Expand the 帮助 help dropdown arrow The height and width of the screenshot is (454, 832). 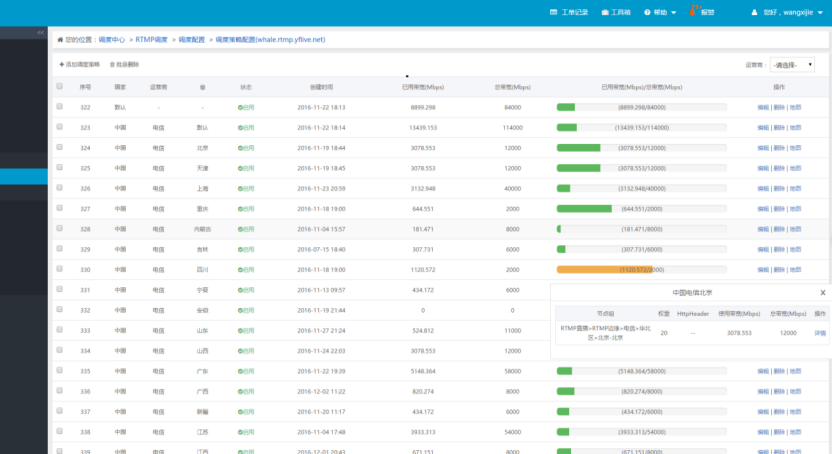pyautogui.click(x=674, y=13)
